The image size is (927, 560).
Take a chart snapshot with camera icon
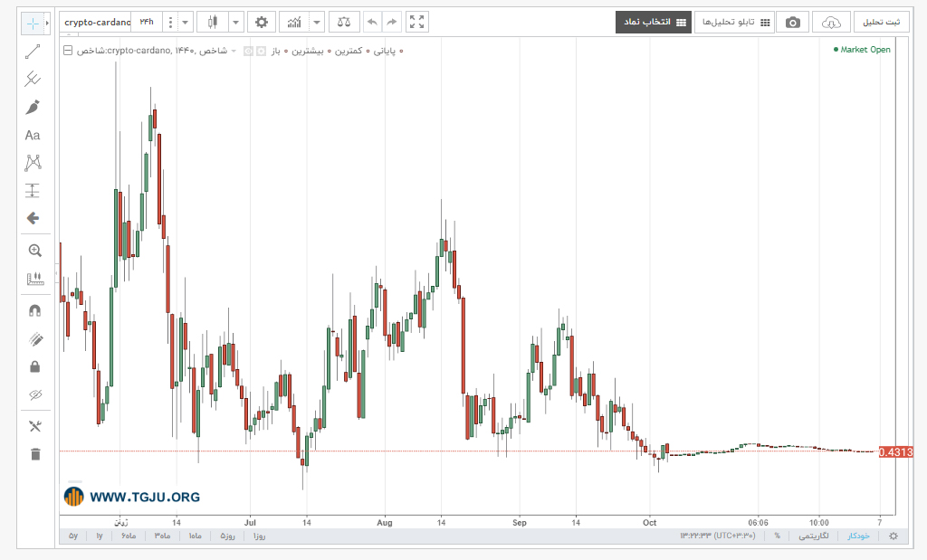tap(793, 23)
